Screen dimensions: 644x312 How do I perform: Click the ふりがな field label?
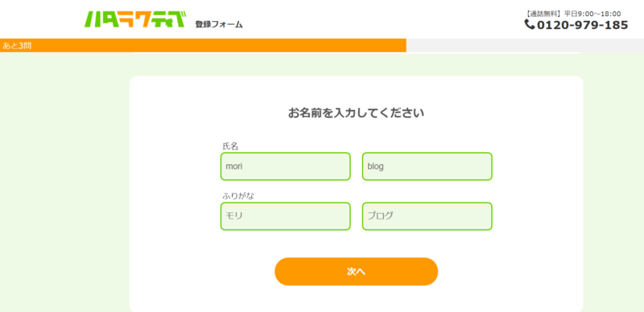tap(238, 196)
